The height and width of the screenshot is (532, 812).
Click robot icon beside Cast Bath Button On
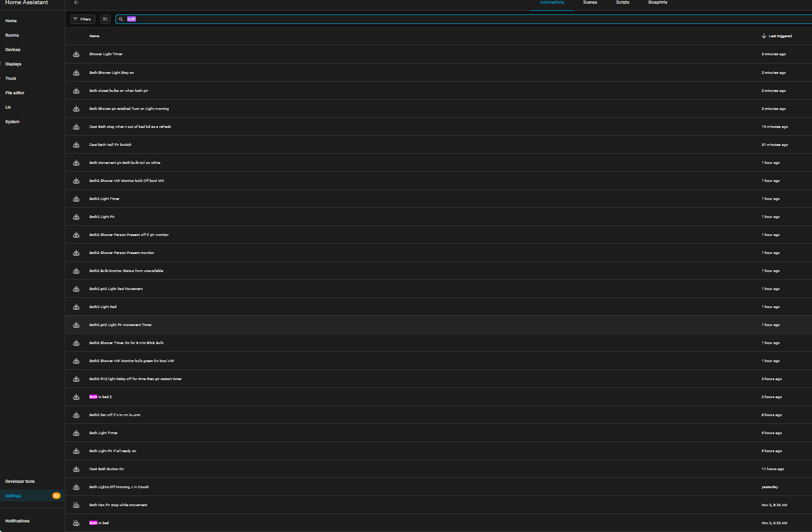pos(76,469)
